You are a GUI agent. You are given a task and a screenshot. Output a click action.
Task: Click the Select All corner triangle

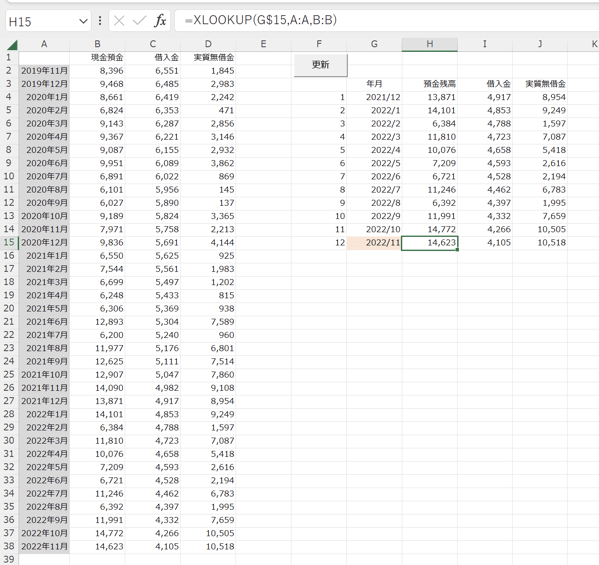pyautogui.click(x=12, y=45)
